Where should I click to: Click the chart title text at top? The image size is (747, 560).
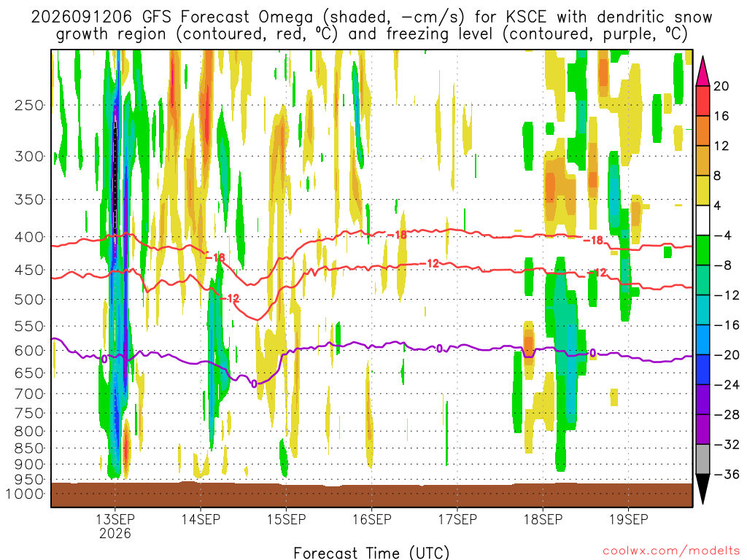pos(371,26)
